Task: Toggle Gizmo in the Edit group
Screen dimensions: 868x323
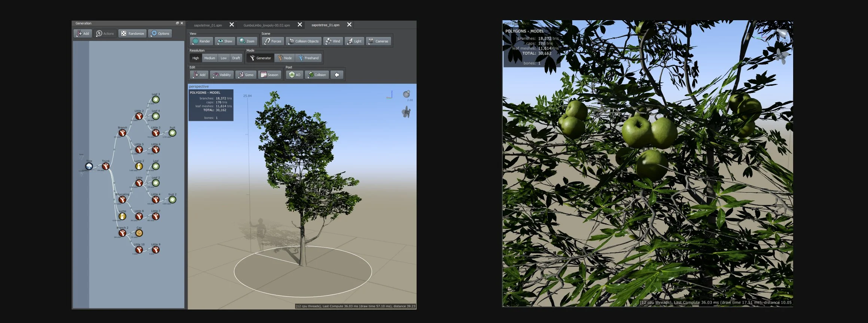Action: 246,75
